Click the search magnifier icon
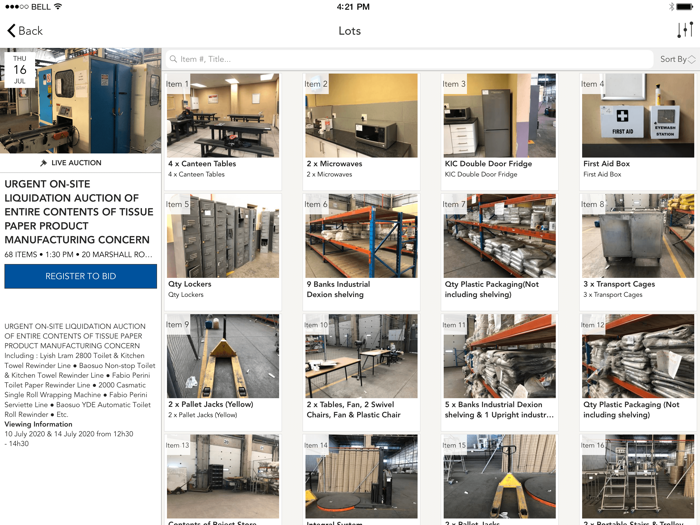Screen dimensions: 700x525 click(173, 59)
